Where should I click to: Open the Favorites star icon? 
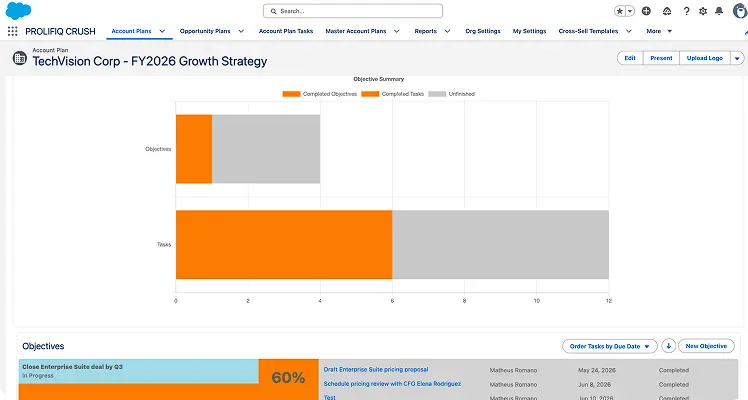click(x=620, y=11)
